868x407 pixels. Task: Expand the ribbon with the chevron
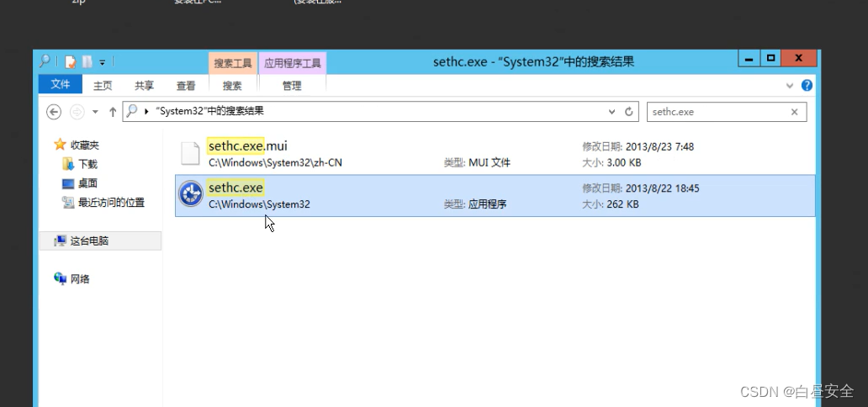[790, 85]
